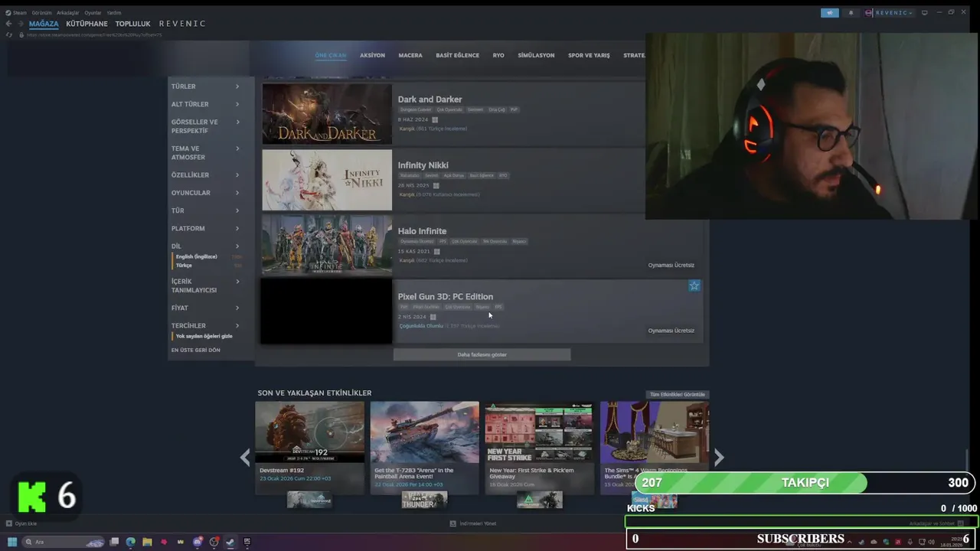Click the Daha fazlasını göster button
980x551 pixels.
pyautogui.click(x=482, y=354)
